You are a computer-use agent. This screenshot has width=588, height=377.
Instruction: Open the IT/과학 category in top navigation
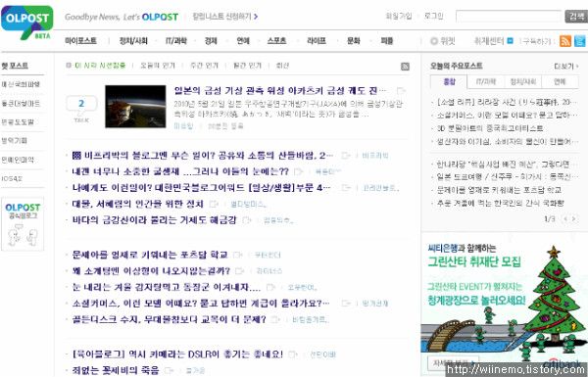(x=175, y=41)
